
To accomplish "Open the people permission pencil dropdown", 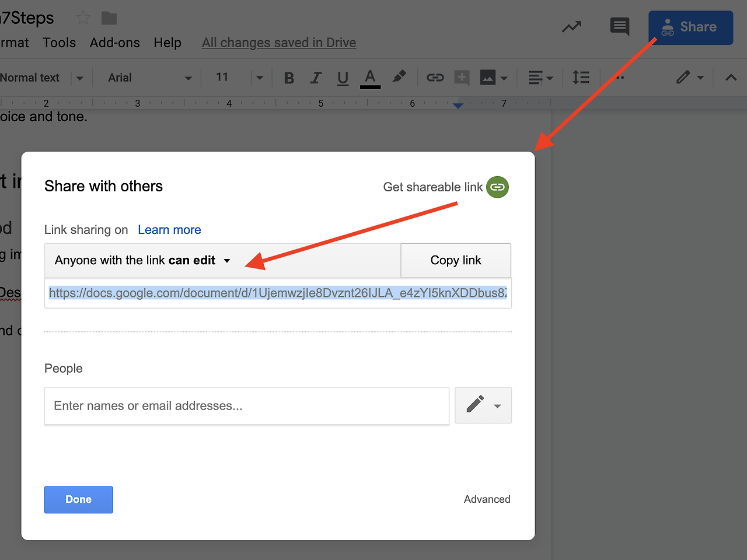I will tap(483, 405).
